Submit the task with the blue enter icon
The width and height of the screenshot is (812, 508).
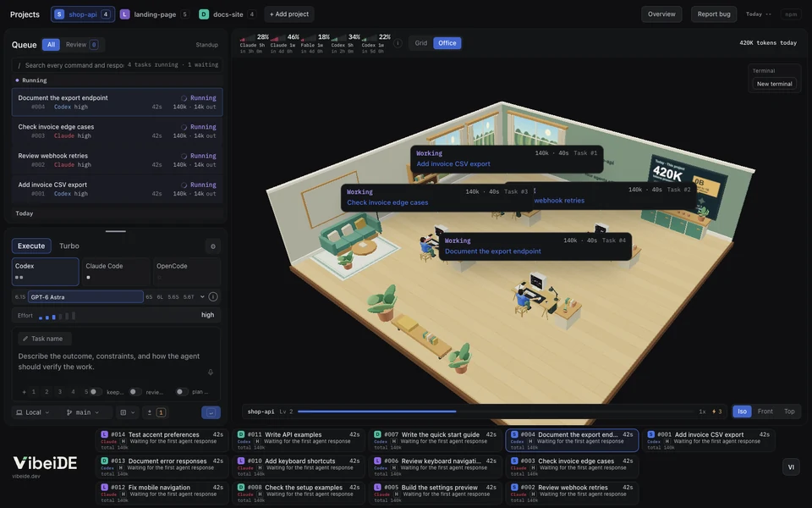[211, 412]
